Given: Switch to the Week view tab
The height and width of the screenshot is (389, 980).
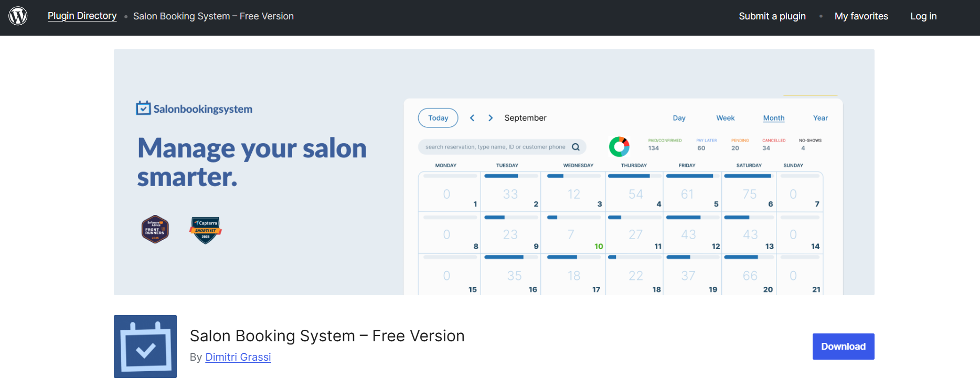Looking at the screenshot, I should coord(725,118).
